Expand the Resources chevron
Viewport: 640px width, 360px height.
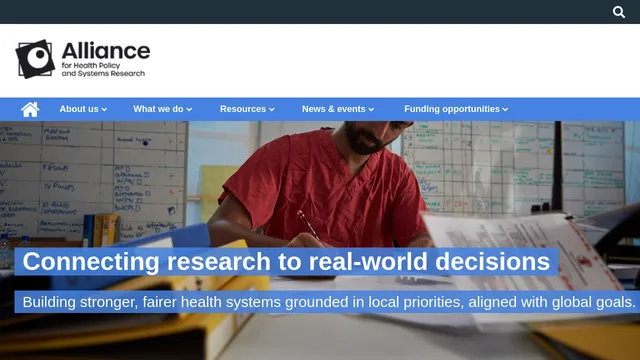pos(271,109)
